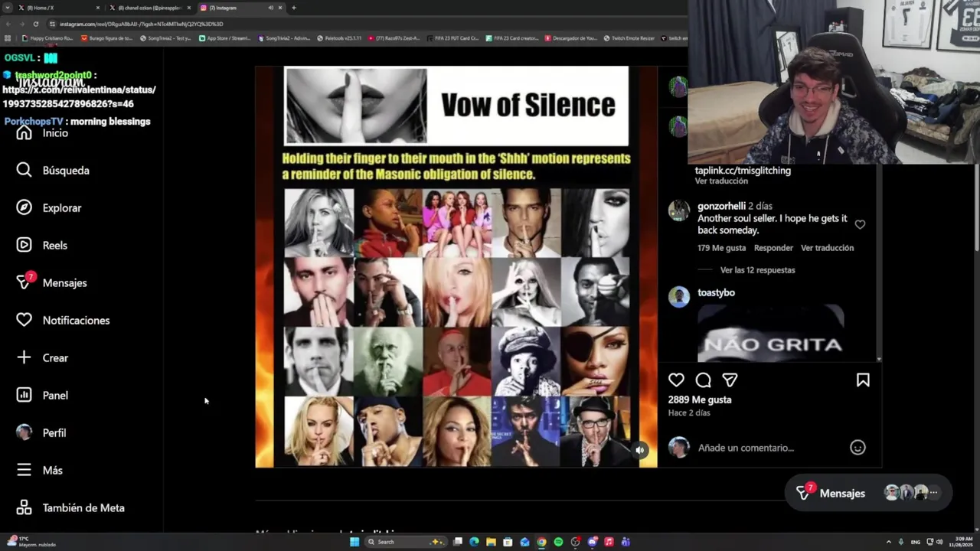The image size is (980, 551).
Task: Open Twitch Emote Resizer bookmark
Action: point(629,38)
